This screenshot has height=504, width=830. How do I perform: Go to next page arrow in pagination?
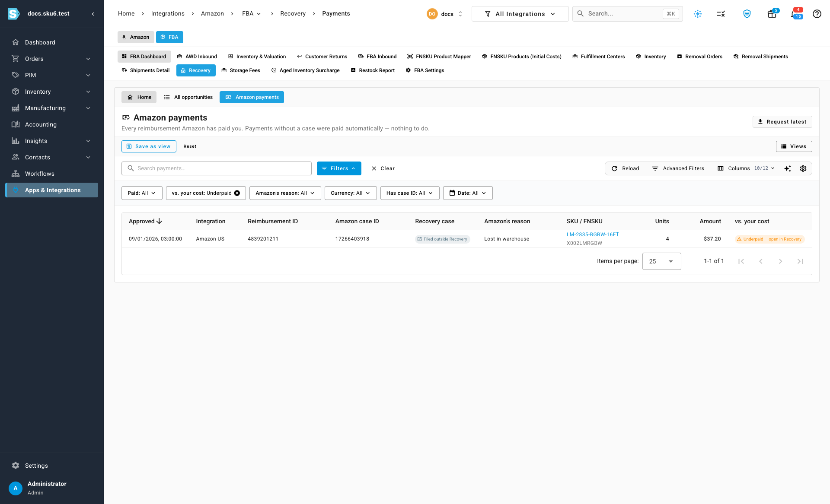click(x=780, y=261)
